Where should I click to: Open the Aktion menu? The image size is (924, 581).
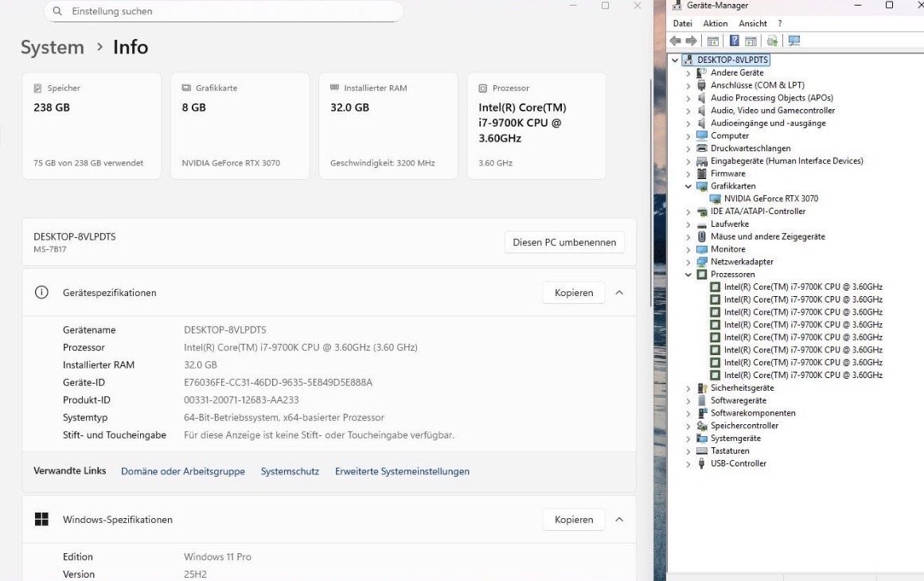pyautogui.click(x=715, y=24)
